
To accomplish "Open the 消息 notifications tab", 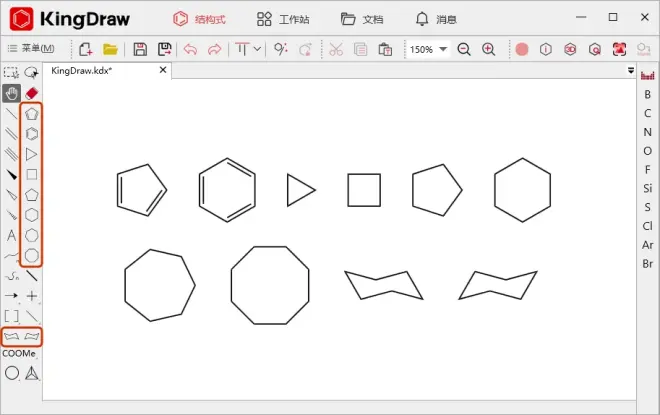I will 436,19.
